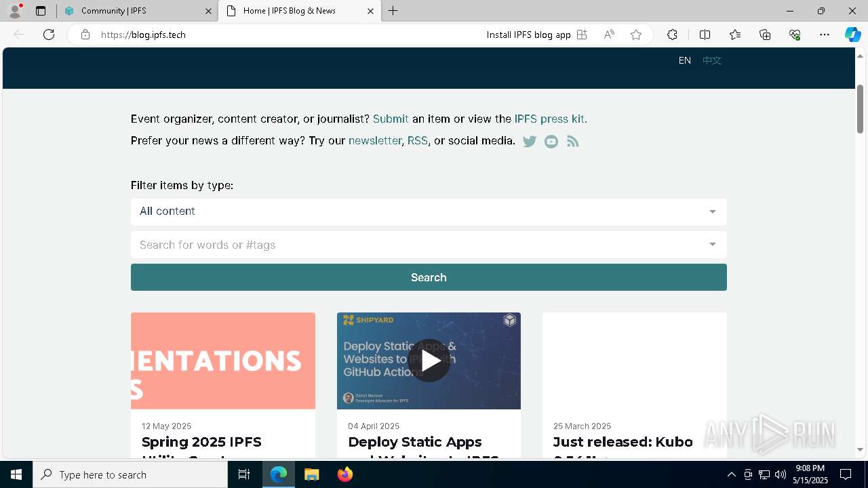Open the Copilot sidebar icon
Screen dimensions: 868x488
[x=852, y=35]
